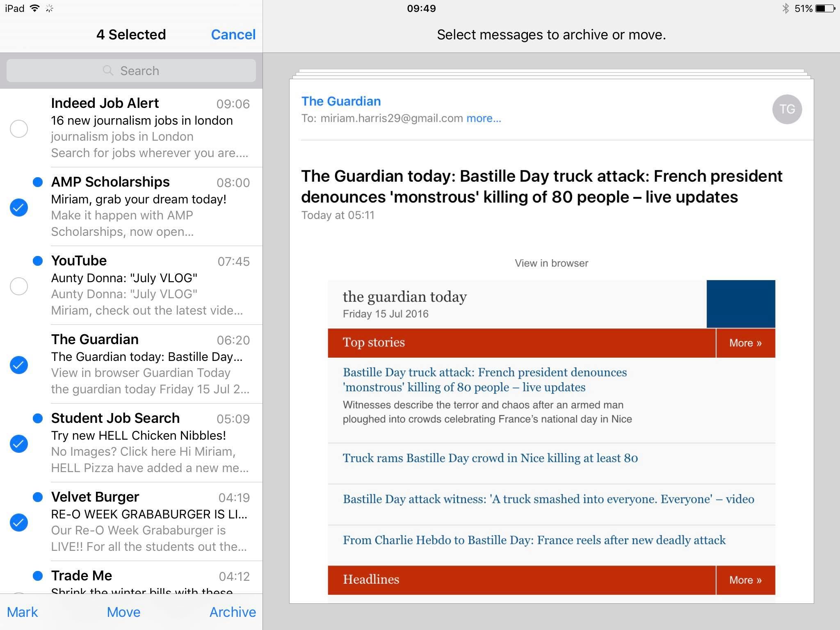The width and height of the screenshot is (840, 630).
Task: Select the YouTube message circle
Action: pyautogui.click(x=18, y=287)
